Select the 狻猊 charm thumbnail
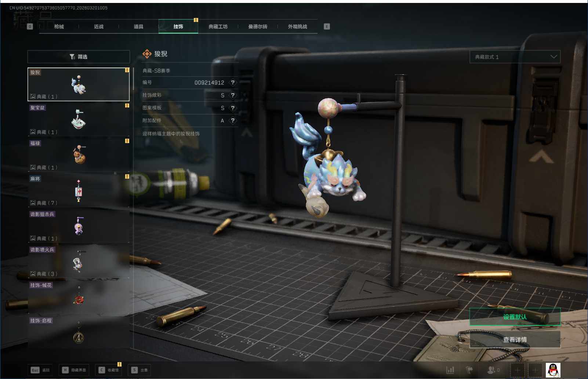The height and width of the screenshot is (379, 588). tap(79, 84)
